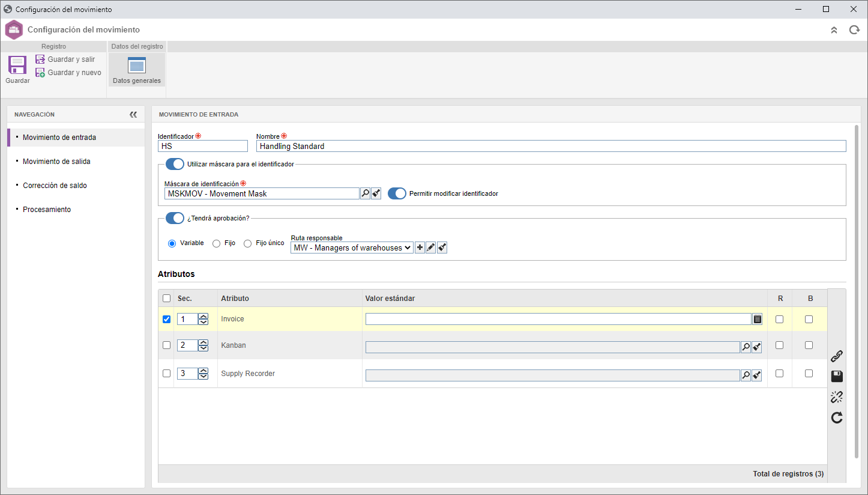Click the unlink attribute broken-chain icon
868x495 pixels.
click(x=837, y=397)
